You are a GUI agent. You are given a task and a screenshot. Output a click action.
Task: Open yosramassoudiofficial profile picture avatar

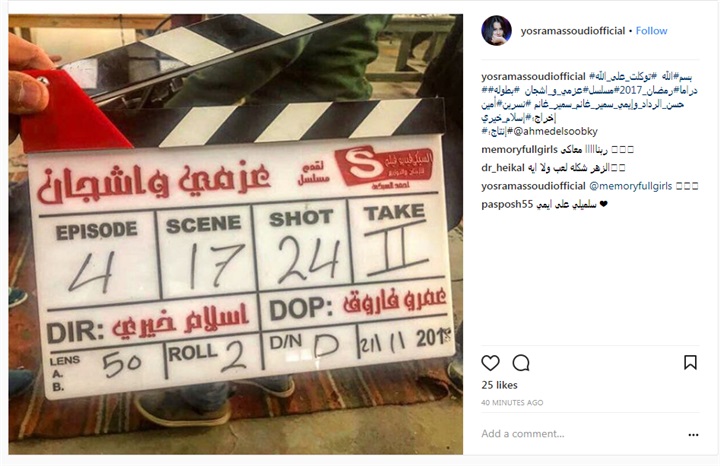(x=496, y=31)
